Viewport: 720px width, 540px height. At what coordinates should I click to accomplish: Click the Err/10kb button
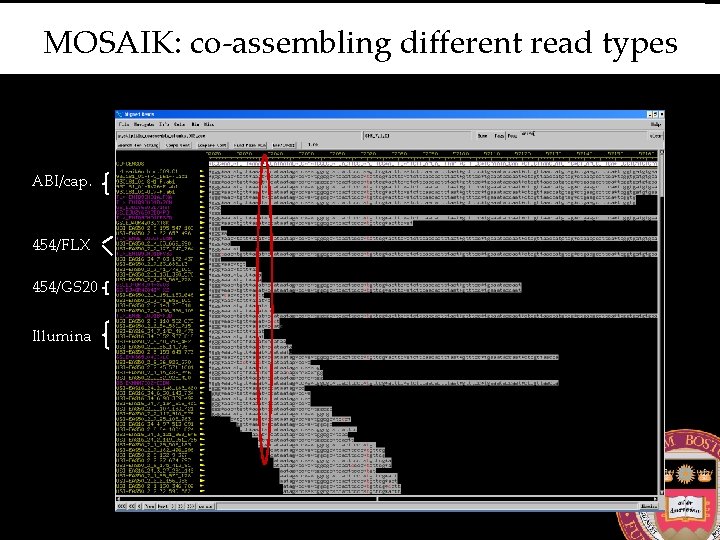point(284,145)
